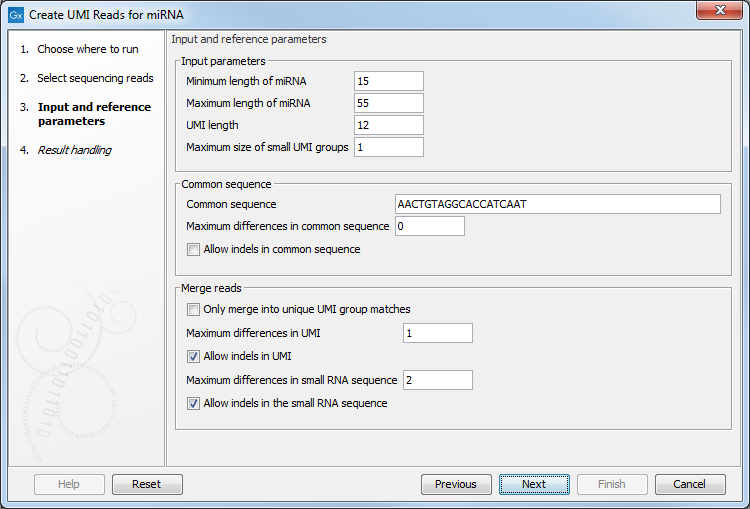This screenshot has width=750, height=509.
Task: Select the Select sequencing reads step
Action: (x=95, y=78)
